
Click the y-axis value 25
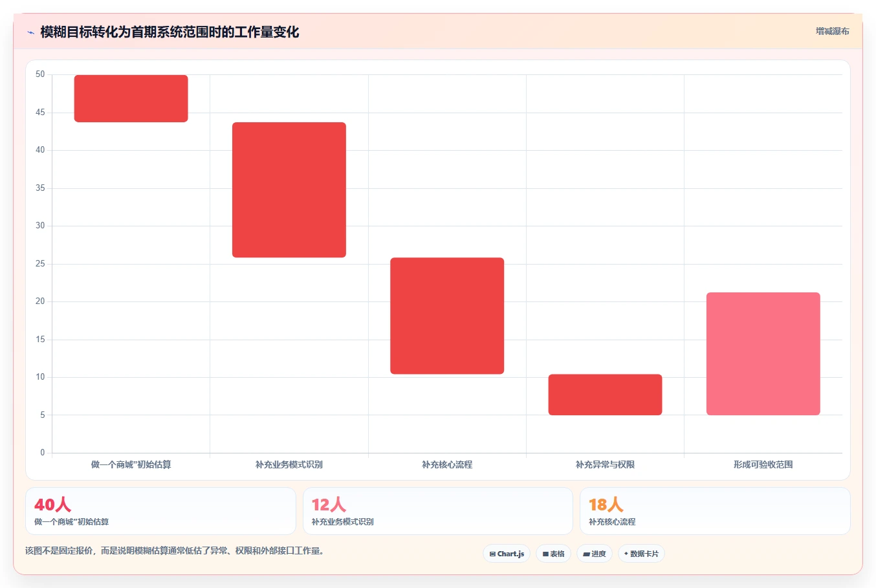(x=40, y=264)
